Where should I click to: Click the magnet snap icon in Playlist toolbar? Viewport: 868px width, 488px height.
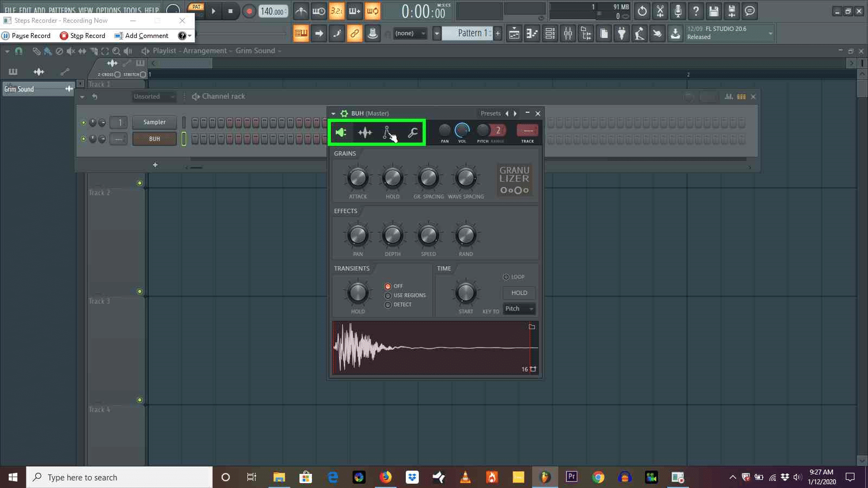click(x=18, y=51)
